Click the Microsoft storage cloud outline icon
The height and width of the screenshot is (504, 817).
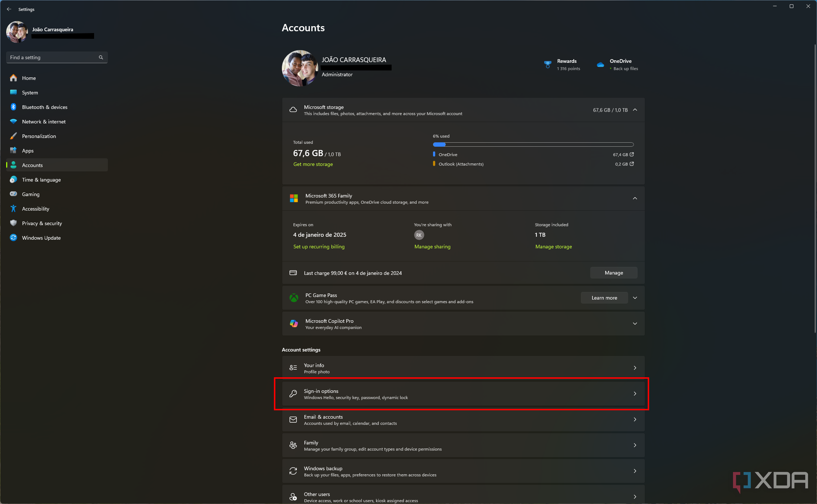click(x=293, y=110)
